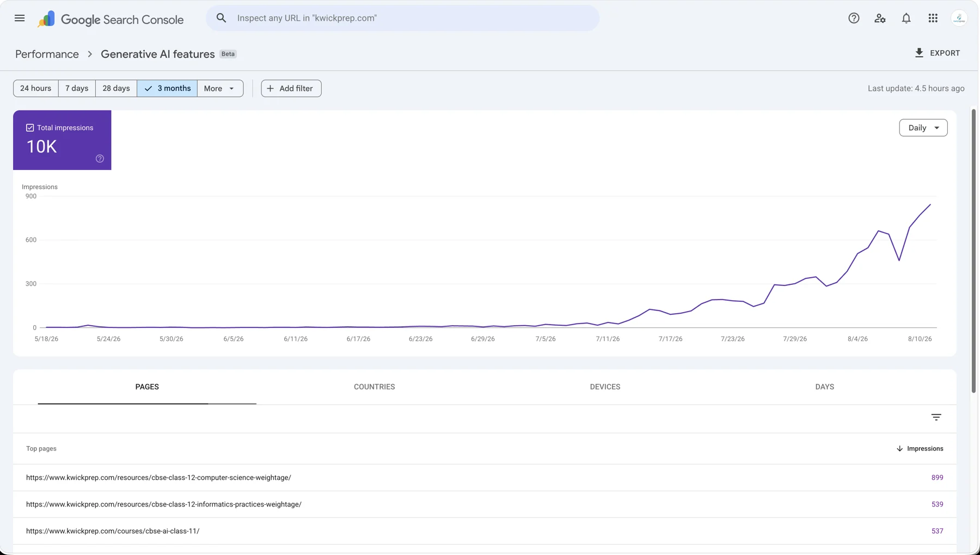Open the table filter rows icon
The height and width of the screenshot is (555, 980).
click(936, 417)
